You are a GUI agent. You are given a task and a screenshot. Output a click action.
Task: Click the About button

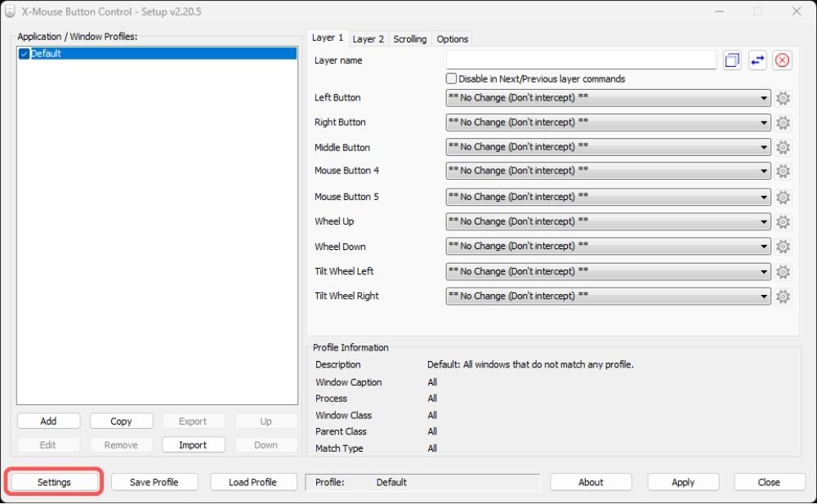point(591,482)
